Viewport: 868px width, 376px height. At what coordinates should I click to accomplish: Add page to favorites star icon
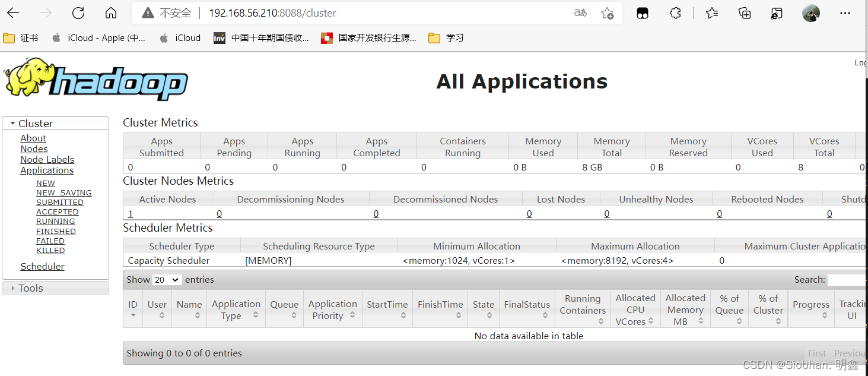(x=607, y=13)
